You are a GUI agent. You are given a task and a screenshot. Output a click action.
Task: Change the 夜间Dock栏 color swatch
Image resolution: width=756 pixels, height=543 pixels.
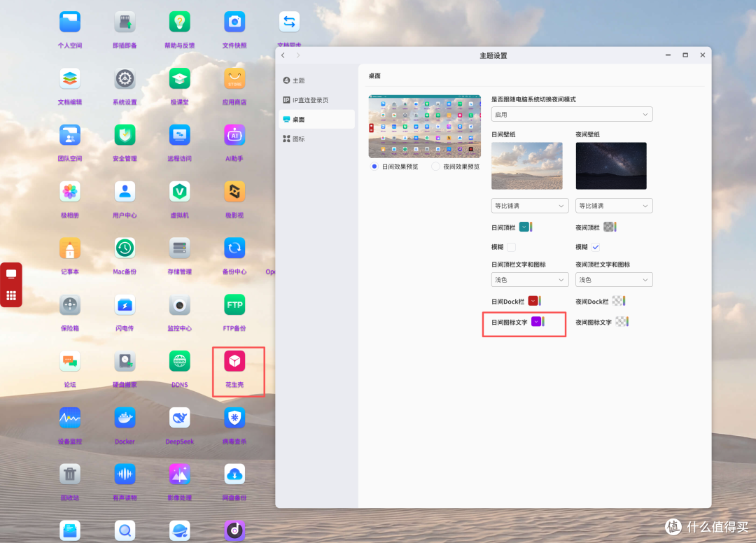click(619, 301)
